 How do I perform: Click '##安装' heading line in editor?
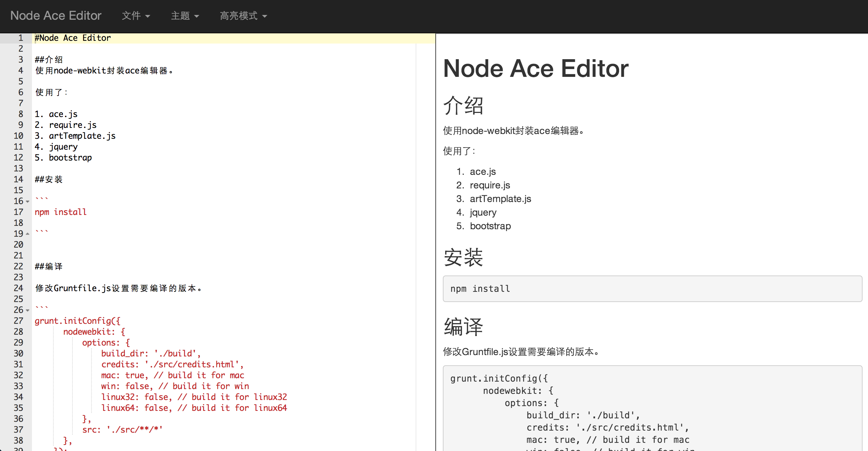click(x=49, y=180)
